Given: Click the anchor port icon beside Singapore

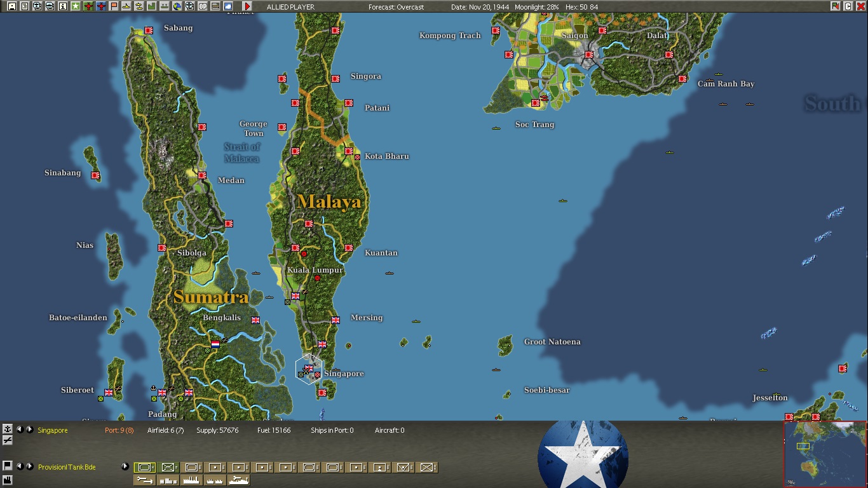Looking at the screenshot, I should 8,429.
